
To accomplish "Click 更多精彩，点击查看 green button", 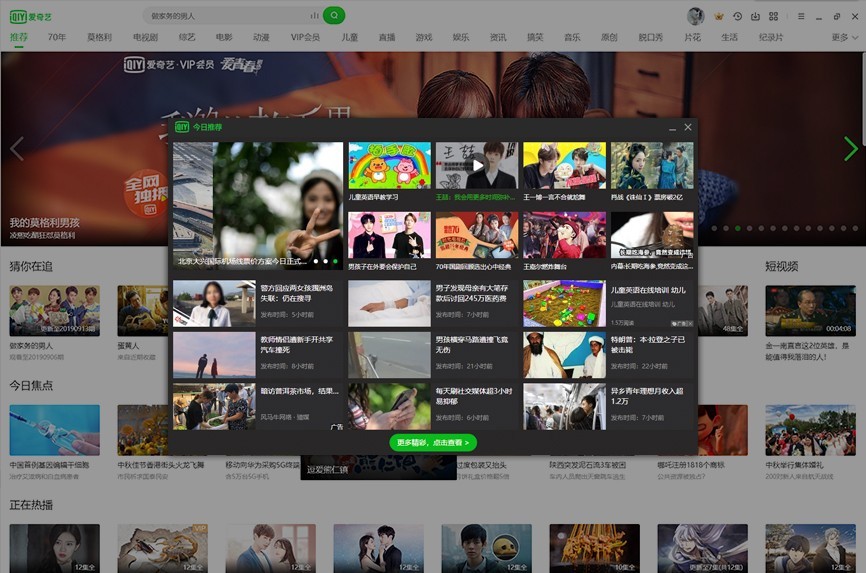I will (433, 443).
